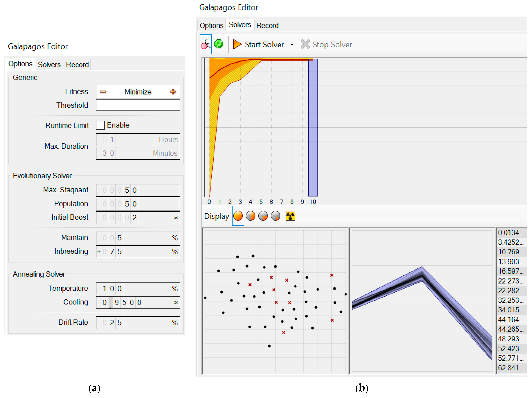Enable the Runtime Limit checkbox
The height and width of the screenshot is (398, 532).
click(x=100, y=125)
